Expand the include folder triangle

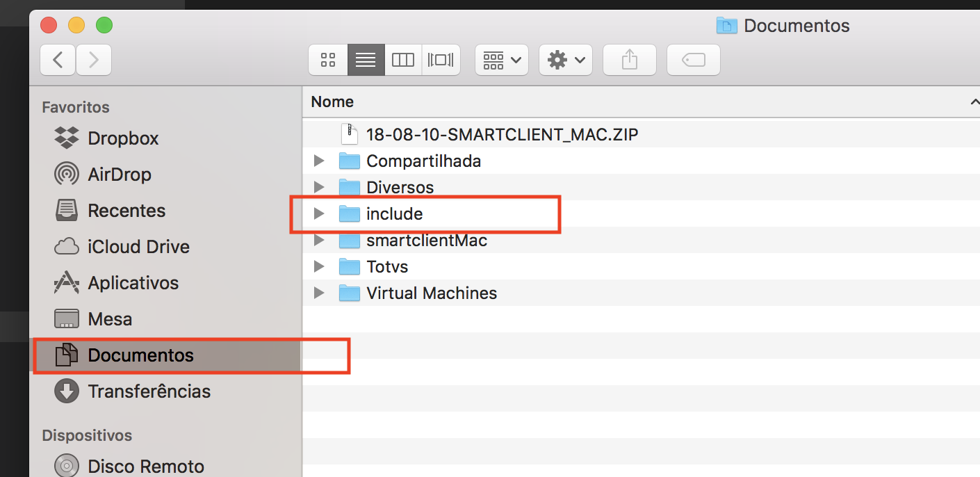319,213
